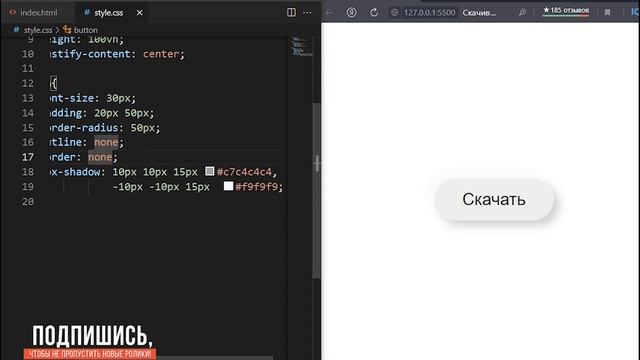Image resolution: width=640 pixels, height=360 pixels.
Task: Reload the browser page
Action: point(374,13)
